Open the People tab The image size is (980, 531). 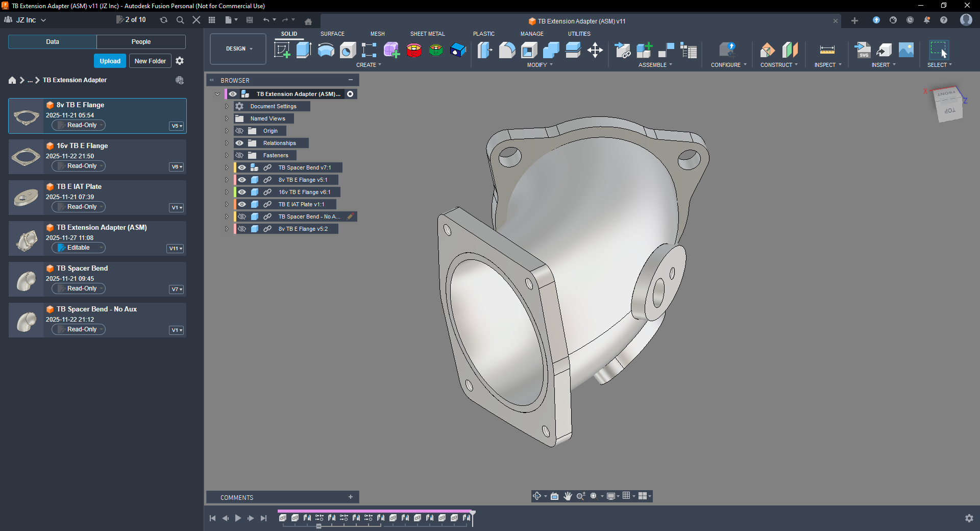click(141, 42)
